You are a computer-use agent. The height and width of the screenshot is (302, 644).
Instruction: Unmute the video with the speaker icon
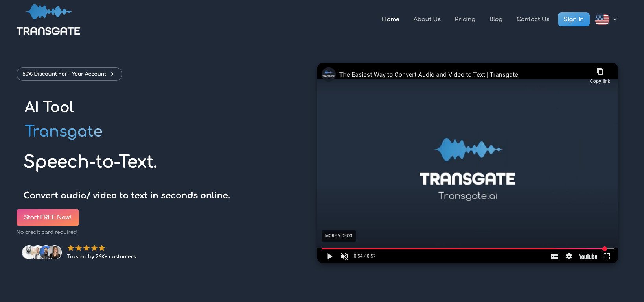pos(344,256)
